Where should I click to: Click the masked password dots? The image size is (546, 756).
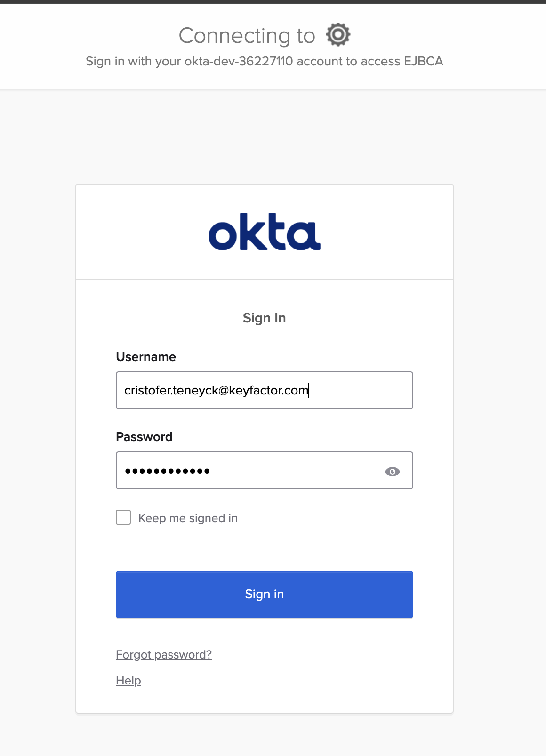click(167, 471)
